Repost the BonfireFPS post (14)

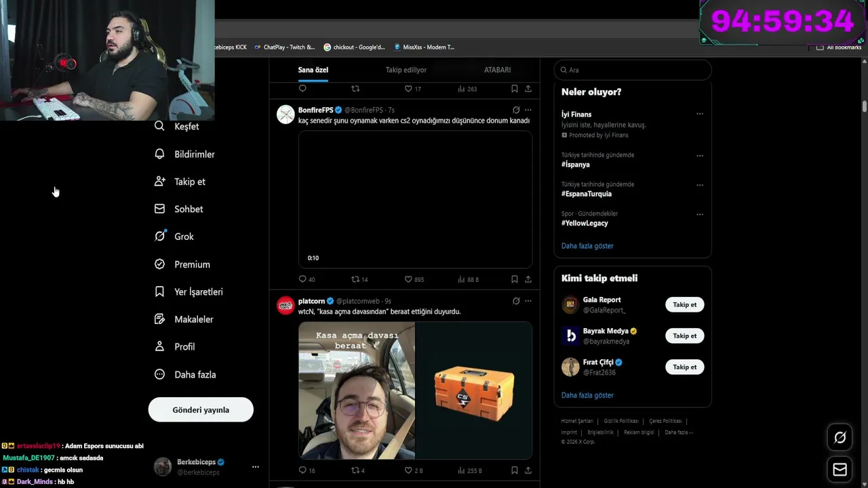(359, 279)
